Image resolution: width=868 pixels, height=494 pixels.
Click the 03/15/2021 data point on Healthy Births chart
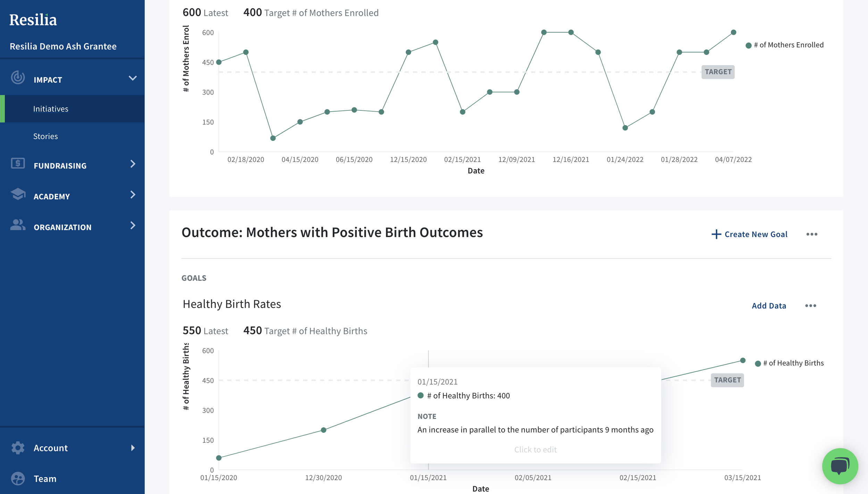[x=743, y=360]
